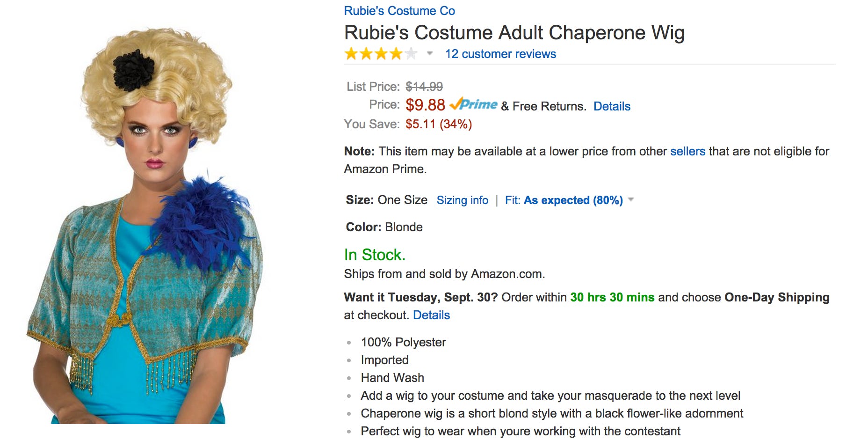Image resolution: width=868 pixels, height=440 pixels.
Task: Open Details link after 'at checkout'
Action: point(431,315)
